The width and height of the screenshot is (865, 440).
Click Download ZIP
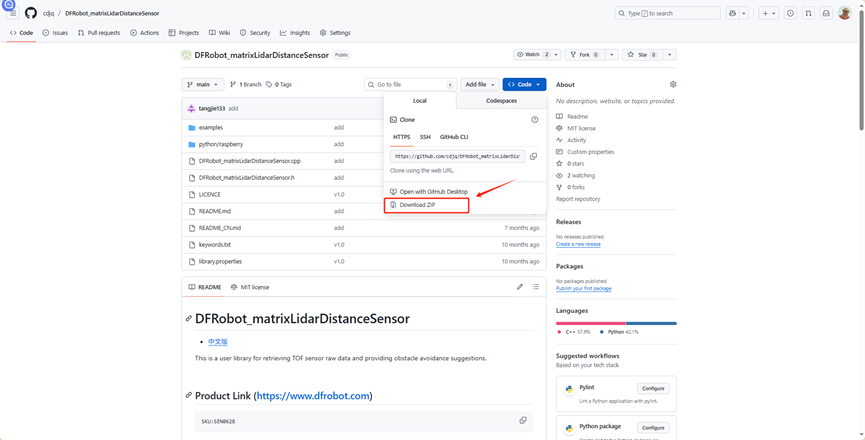tap(417, 205)
